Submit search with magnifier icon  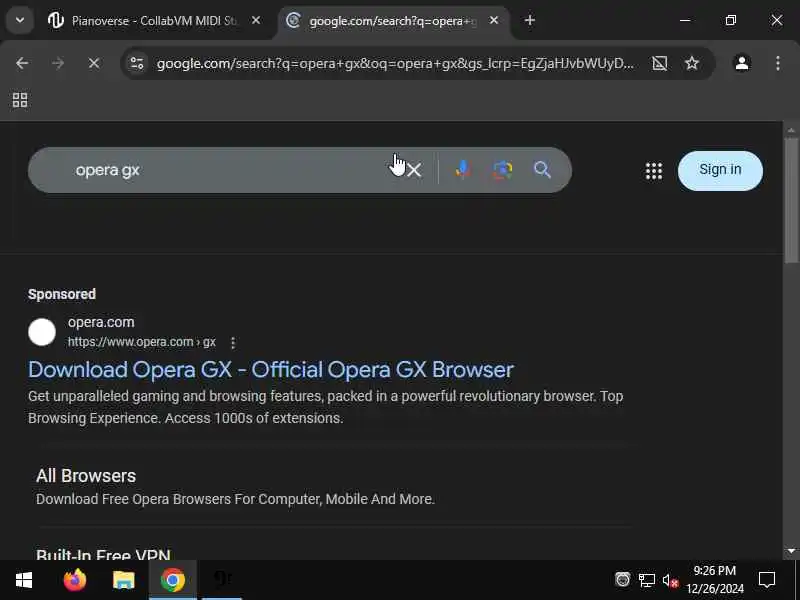pyautogui.click(x=542, y=169)
